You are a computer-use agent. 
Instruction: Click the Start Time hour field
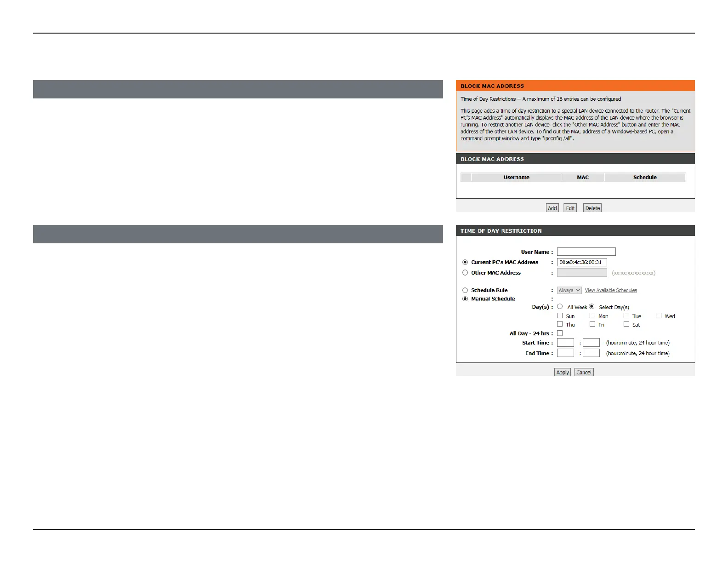point(565,342)
